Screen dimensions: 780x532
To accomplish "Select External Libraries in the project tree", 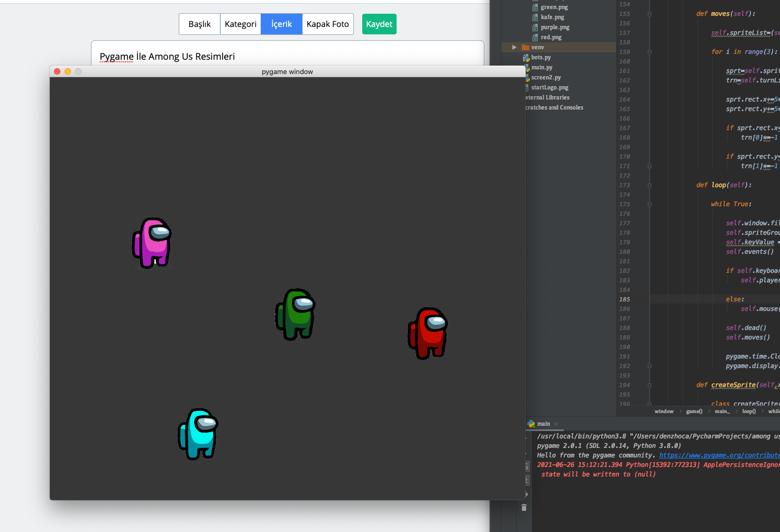I will pyautogui.click(x=547, y=97).
